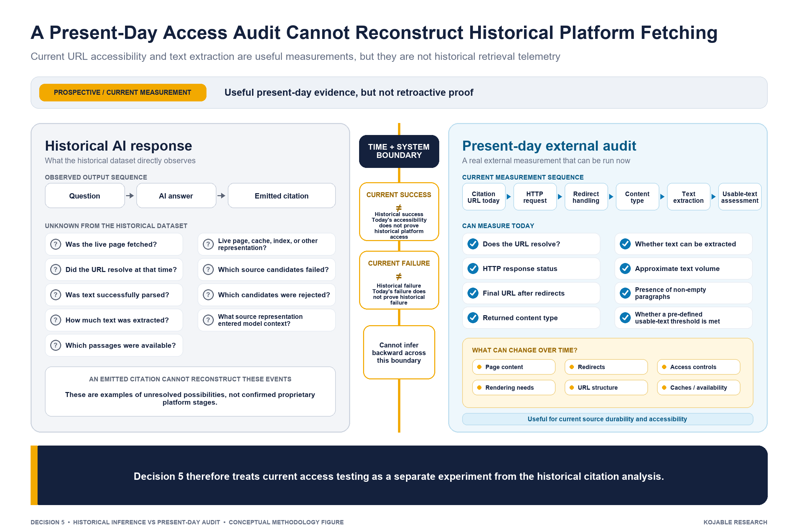Click question-mark icon beside 'How much text was extracted?'
Image resolution: width=798 pixels, height=532 pixels.
56,320
